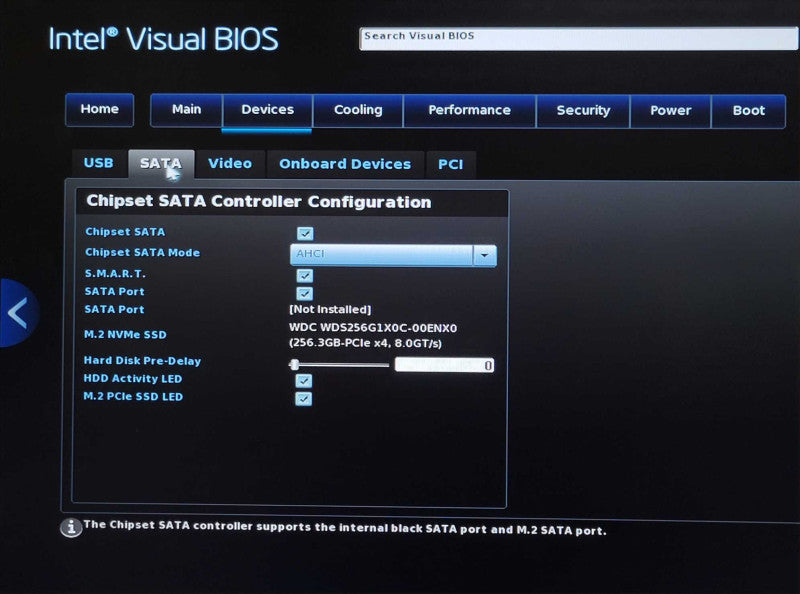Uncheck the HDD Activity LED option
800x594 pixels.
pos(304,381)
